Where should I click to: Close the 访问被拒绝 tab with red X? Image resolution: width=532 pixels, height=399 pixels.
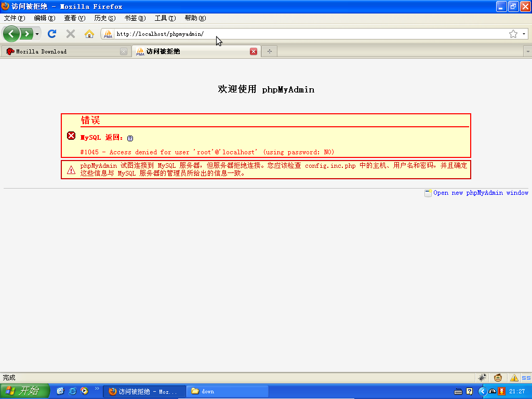click(254, 51)
